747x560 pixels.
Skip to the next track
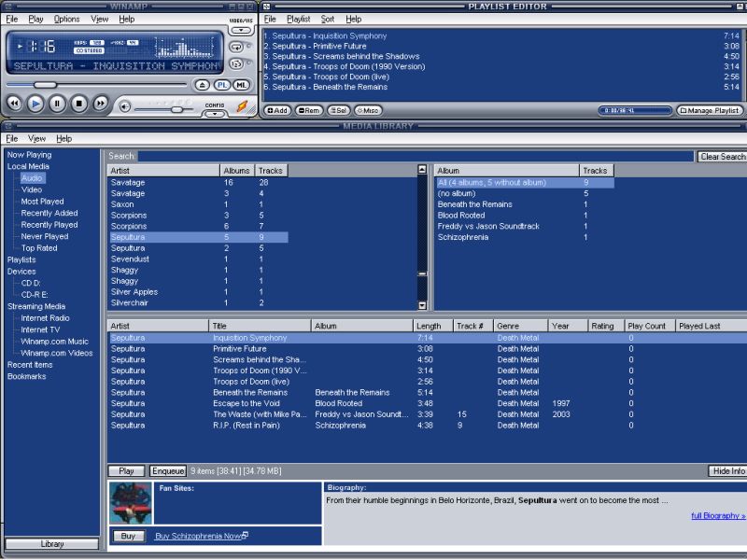tap(100, 104)
